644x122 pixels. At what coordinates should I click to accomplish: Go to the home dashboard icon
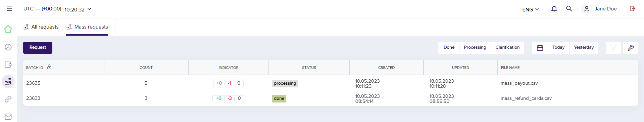click(x=8, y=29)
